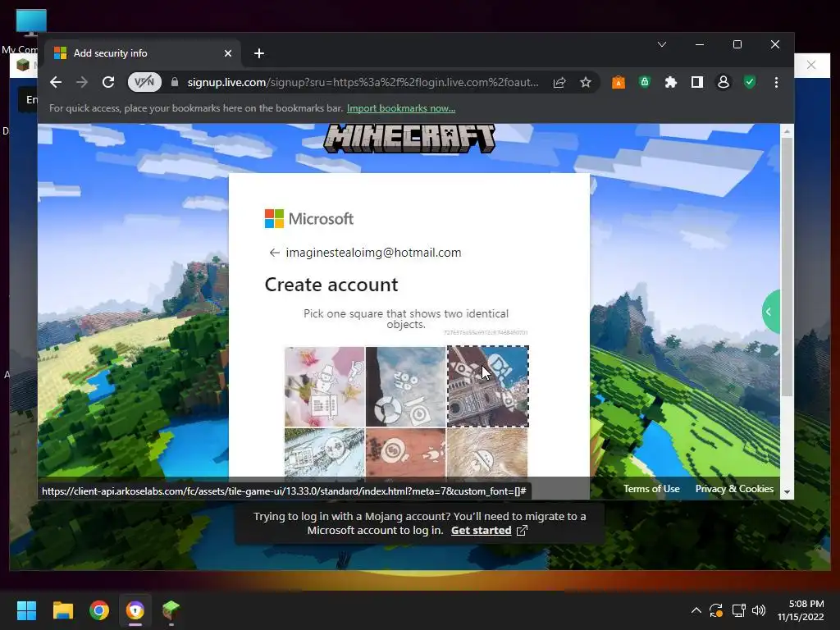The height and width of the screenshot is (630, 840).
Task: Click the browser forward arrow
Action: pyautogui.click(x=82, y=83)
